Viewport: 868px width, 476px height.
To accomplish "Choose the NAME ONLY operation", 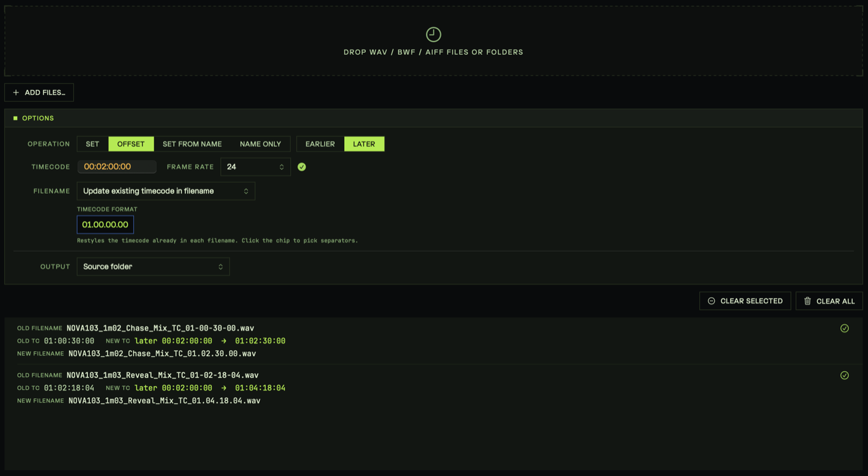I will tap(260, 144).
